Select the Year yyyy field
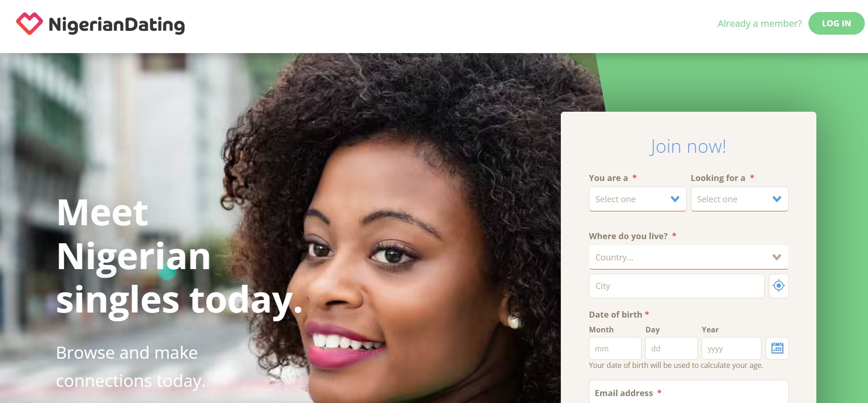Image resolution: width=868 pixels, height=403 pixels. (x=731, y=348)
